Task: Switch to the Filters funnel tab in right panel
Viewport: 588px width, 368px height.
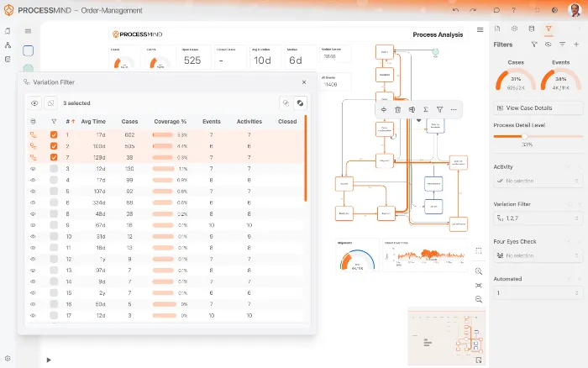Action: (548, 29)
